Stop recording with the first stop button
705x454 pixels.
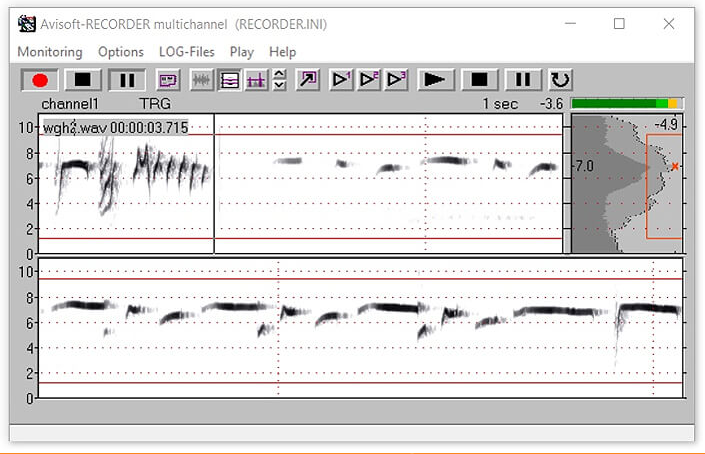click(x=84, y=80)
